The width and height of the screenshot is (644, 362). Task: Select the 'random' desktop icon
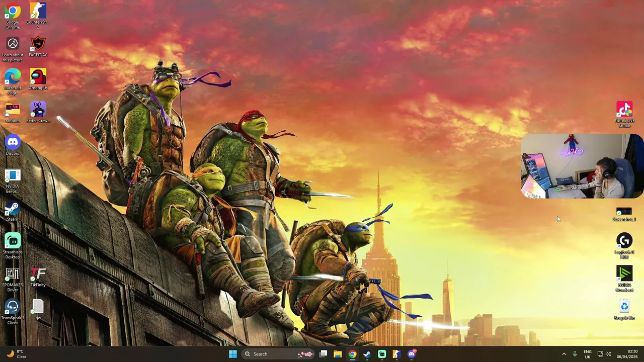13,113
